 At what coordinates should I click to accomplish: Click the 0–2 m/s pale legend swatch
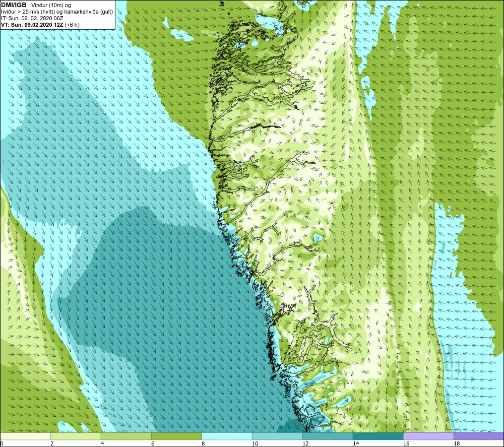25,436
